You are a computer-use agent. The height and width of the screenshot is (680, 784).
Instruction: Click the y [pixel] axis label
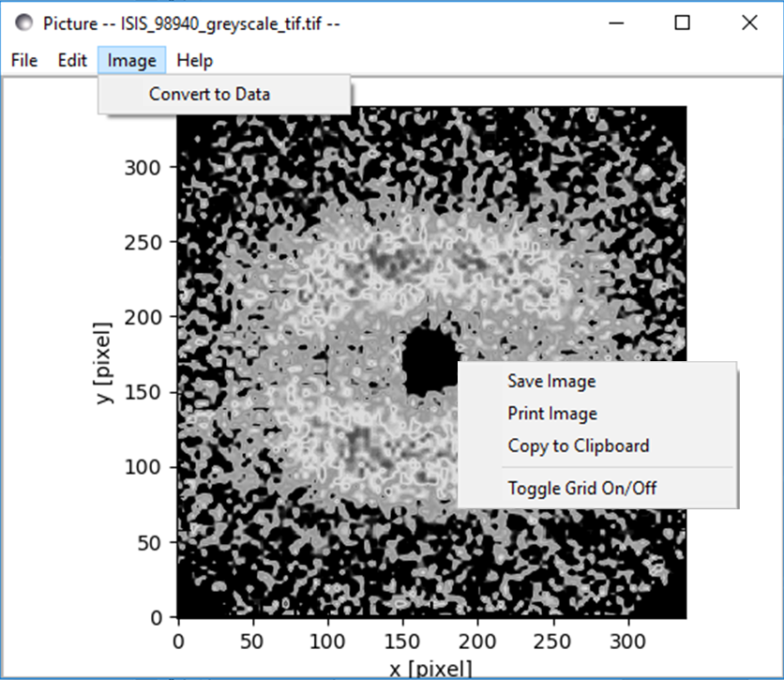(x=104, y=363)
